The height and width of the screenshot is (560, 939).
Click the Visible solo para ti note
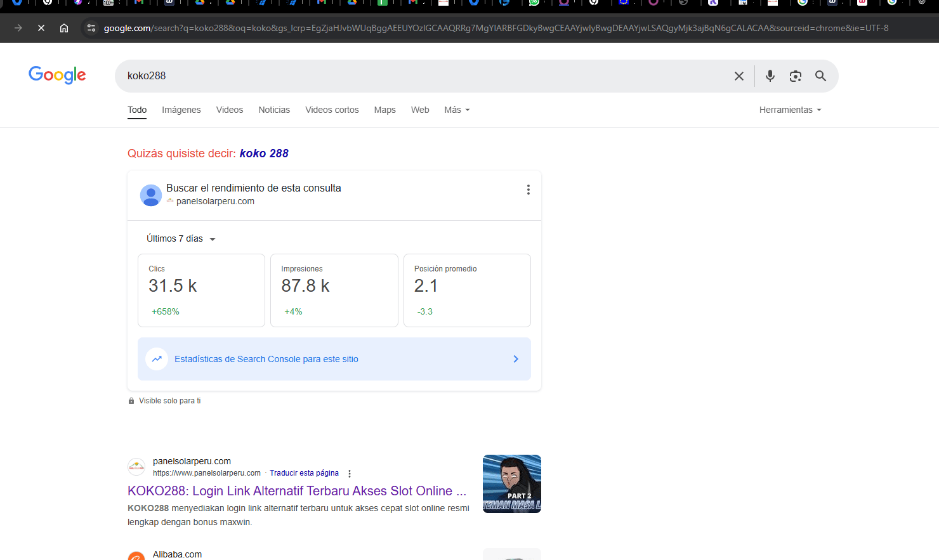[x=170, y=401]
